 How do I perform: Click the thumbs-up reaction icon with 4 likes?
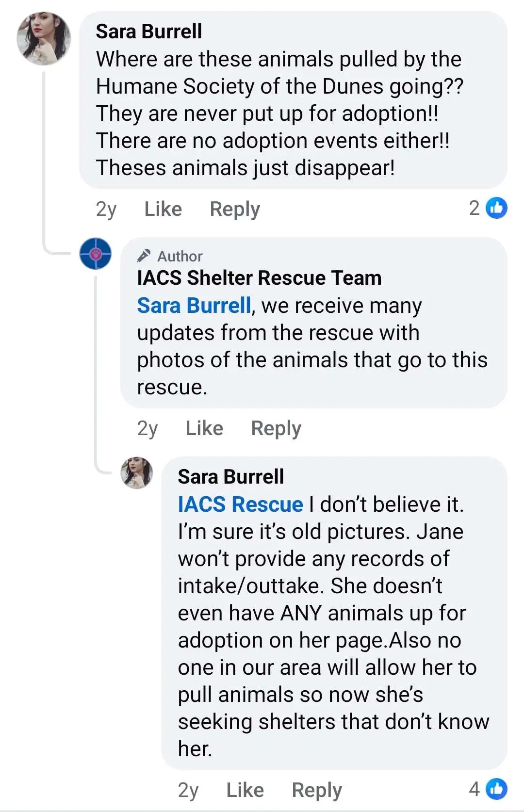pos(496,789)
